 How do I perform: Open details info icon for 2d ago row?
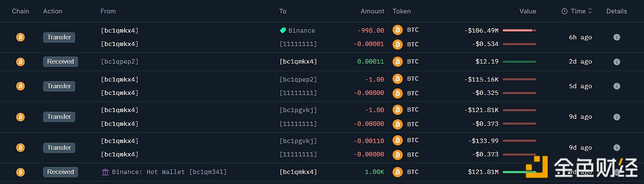coord(616,62)
